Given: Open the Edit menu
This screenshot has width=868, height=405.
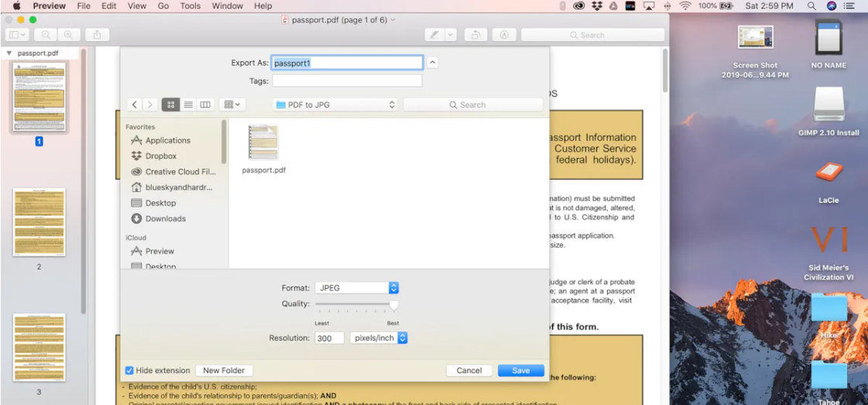Looking at the screenshot, I should 109,6.
